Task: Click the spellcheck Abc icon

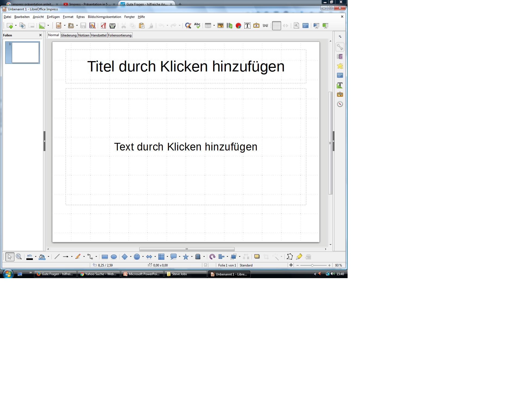Action: pyautogui.click(x=197, y=26)
